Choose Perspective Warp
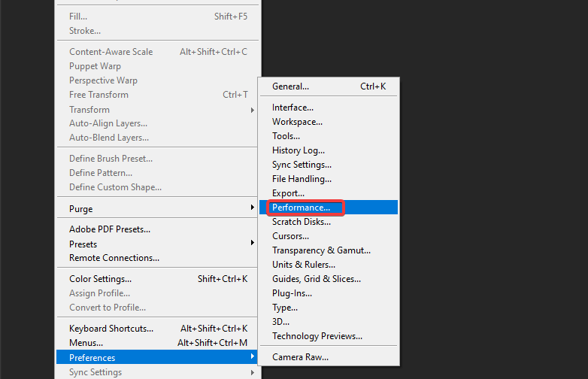The height and width of the screenshot is (379, 588). (157, 80)
